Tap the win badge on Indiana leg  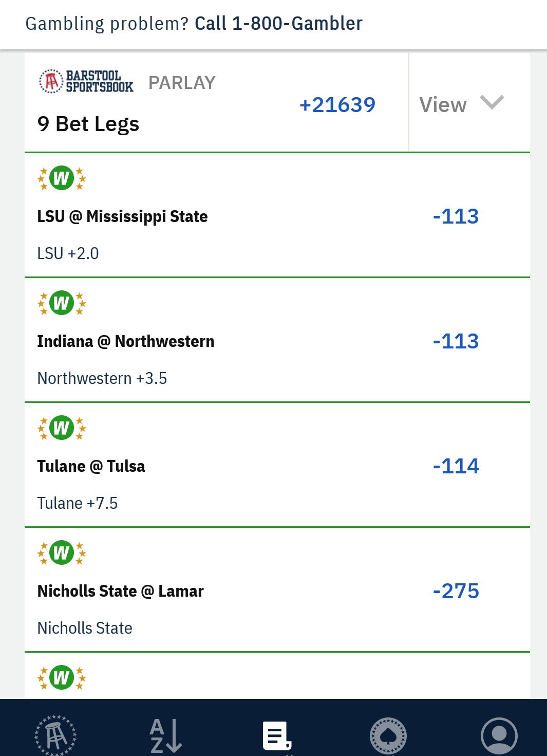pos(62,303)
